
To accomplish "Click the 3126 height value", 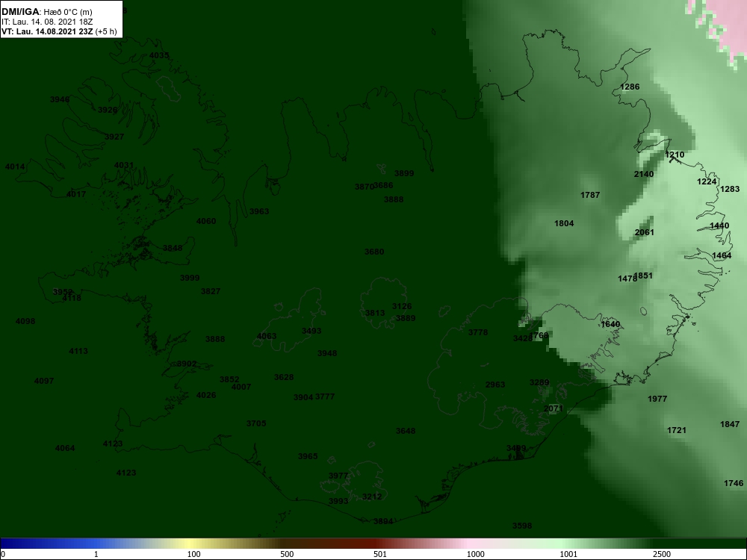I will coord(402,306).
